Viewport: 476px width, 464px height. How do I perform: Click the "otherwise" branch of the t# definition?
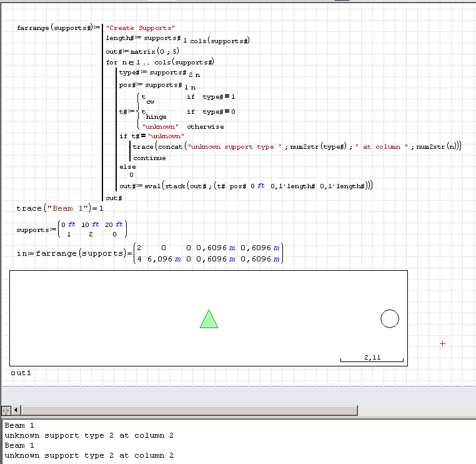click(205, 127)
